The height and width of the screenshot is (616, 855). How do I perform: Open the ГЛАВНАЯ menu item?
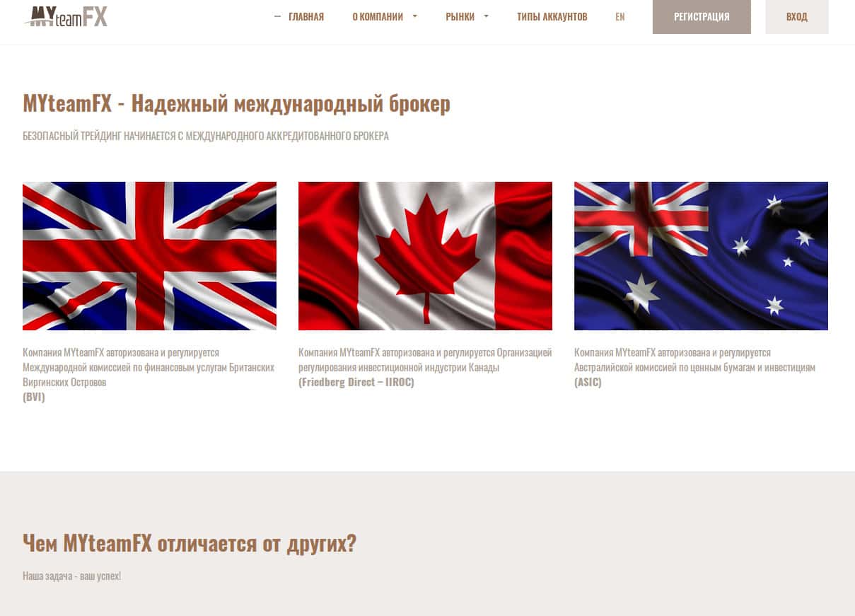(x=306, y=17)
